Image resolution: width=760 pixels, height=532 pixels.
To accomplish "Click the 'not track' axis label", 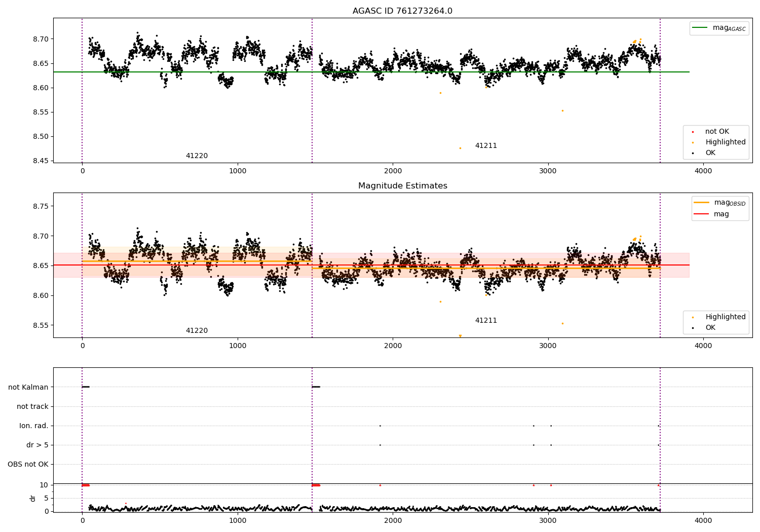I will tap(32, 406).
